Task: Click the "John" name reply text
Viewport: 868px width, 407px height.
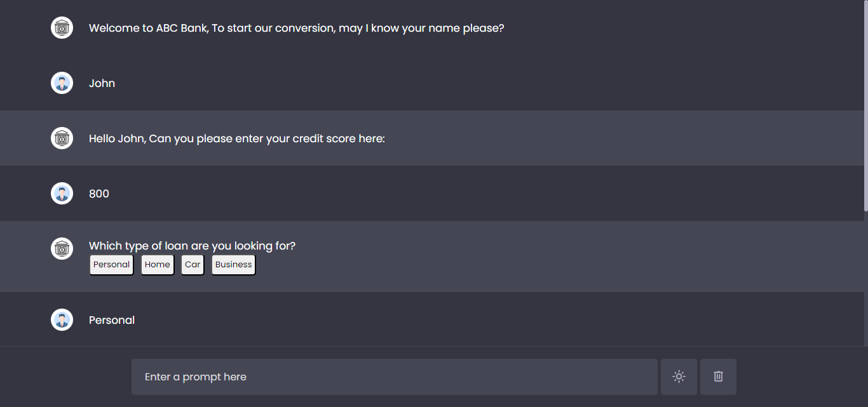Action: (x=102, y=83)
